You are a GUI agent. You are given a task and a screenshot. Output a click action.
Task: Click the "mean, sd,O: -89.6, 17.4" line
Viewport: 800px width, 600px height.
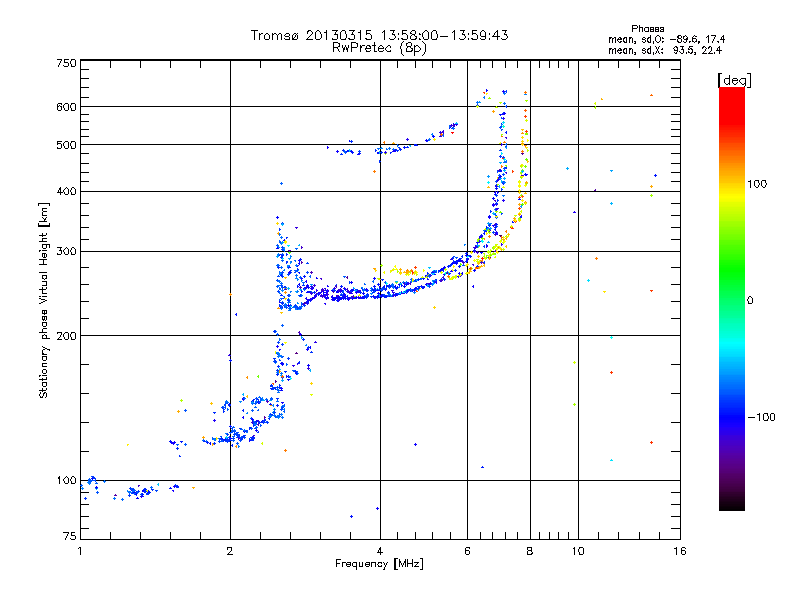tap(666, 39)
